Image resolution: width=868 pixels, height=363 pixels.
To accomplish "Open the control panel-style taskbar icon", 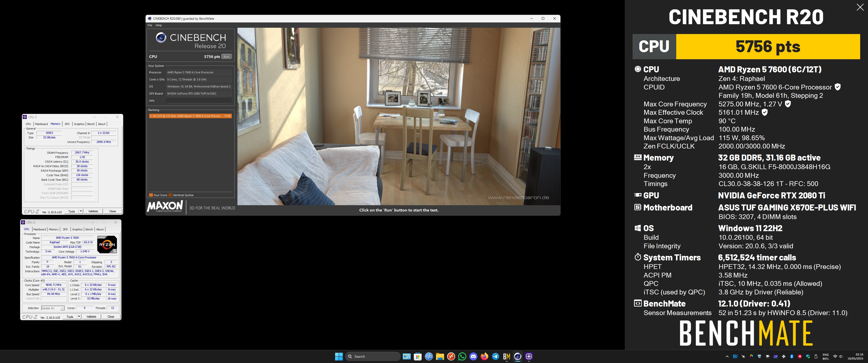I will 407,356.
